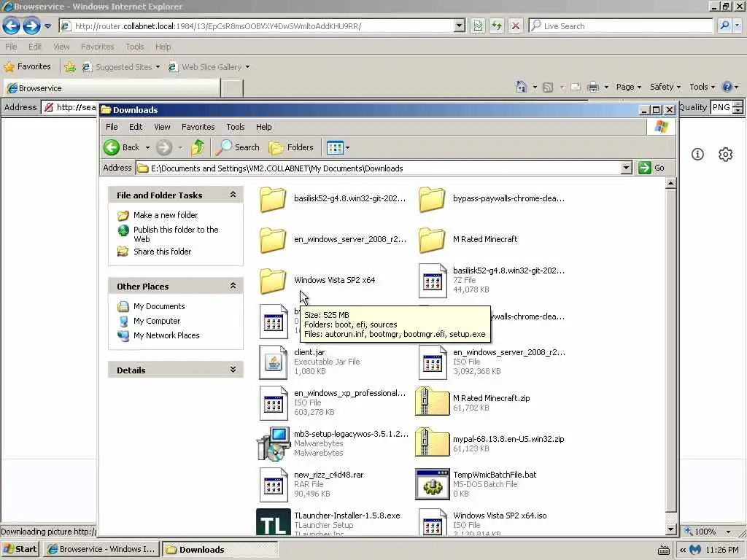
Task: Go to My Network Places
Action: click(166, 335)
